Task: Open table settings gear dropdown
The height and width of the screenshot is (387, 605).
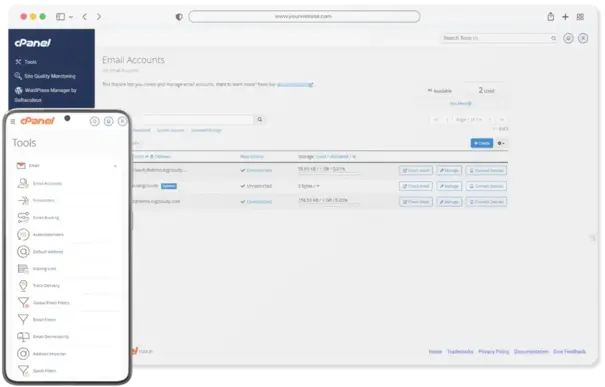Action: coord(501,143)
